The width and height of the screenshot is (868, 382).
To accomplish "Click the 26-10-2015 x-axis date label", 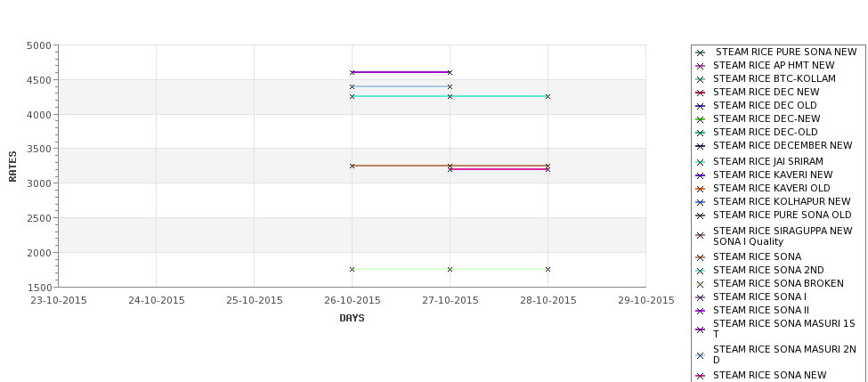I will pos(352,301).
